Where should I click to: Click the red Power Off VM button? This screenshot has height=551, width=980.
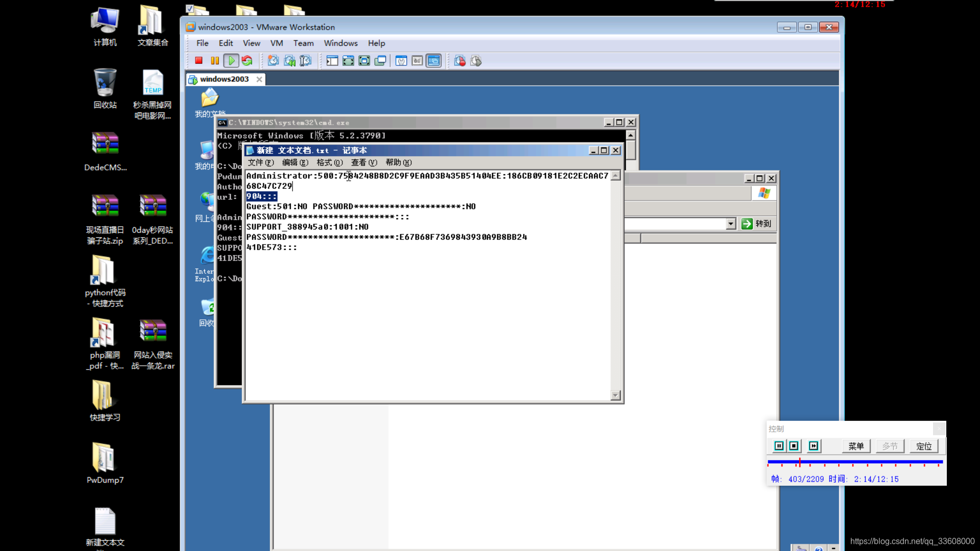pos(199,61)
